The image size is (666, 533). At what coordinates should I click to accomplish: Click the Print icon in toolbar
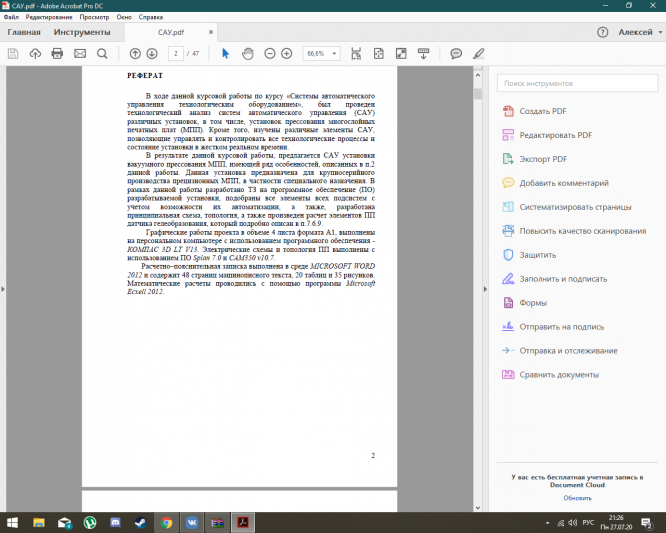(57, 53)
